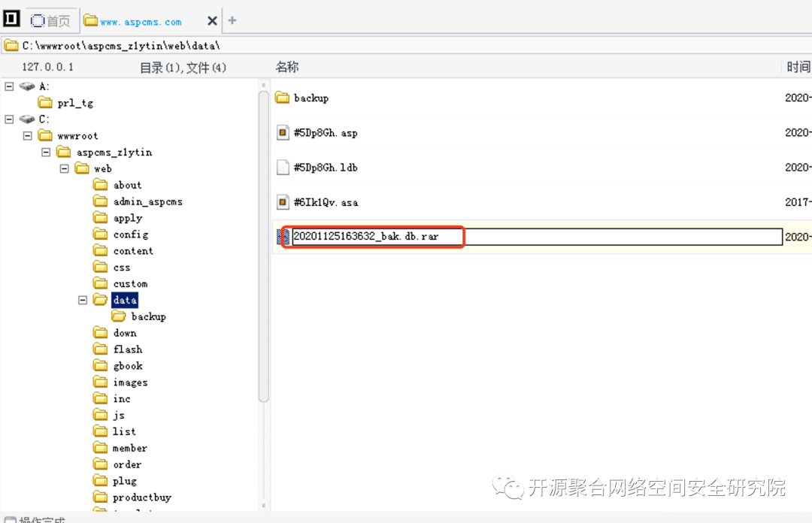Click the content folder icon

tap(101, 251)
